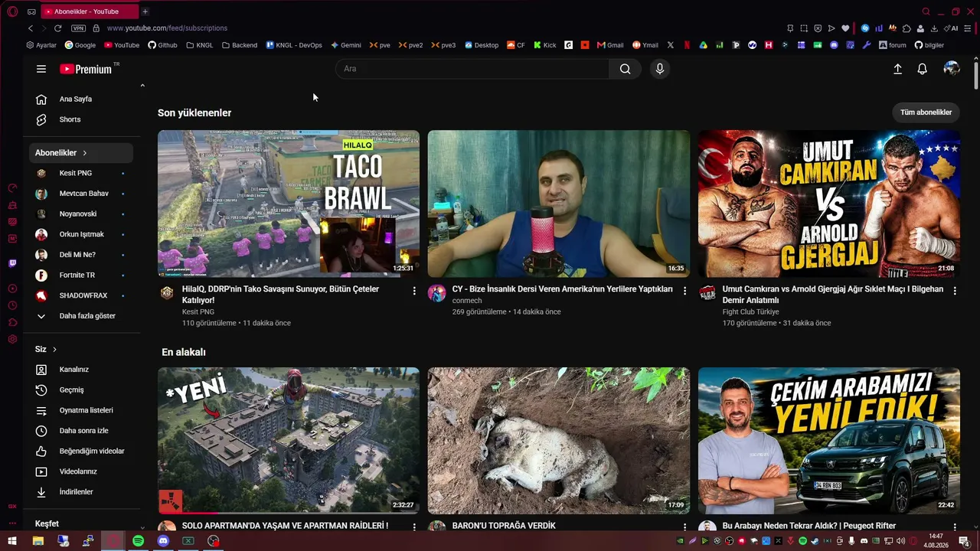Open the Kick bookmark
980x551 pixels.
(545, 45)
